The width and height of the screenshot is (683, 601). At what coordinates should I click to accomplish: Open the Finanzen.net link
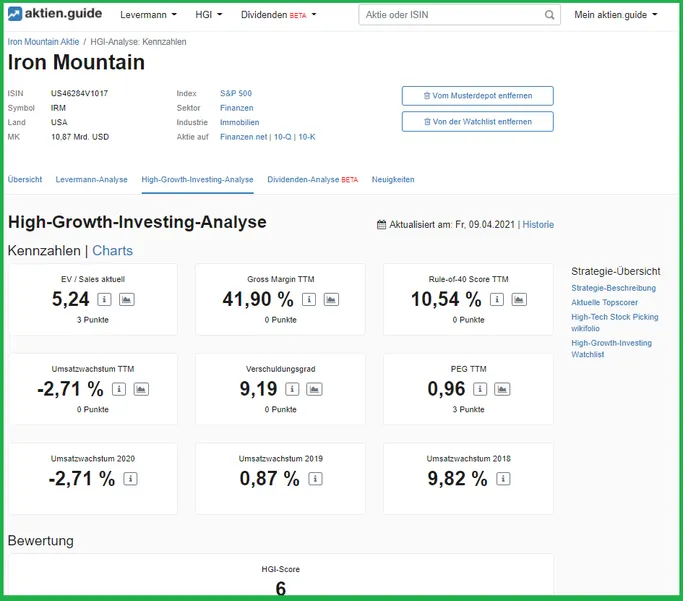(243, 137)
